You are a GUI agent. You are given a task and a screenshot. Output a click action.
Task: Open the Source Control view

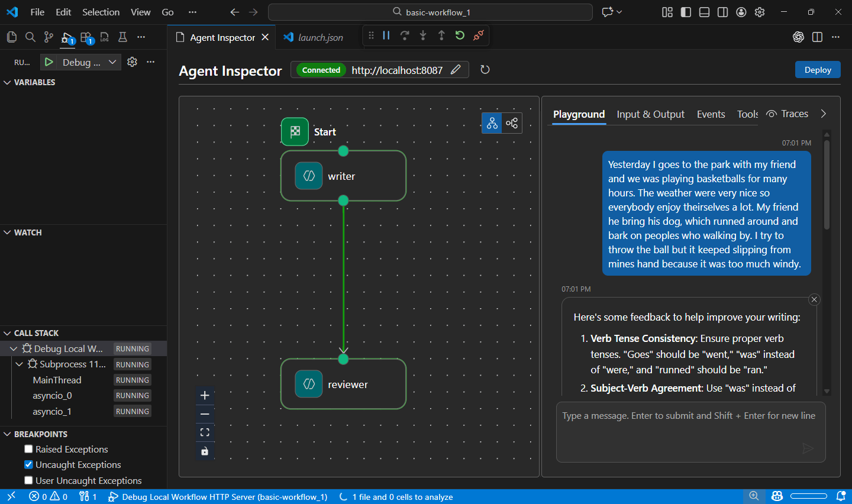[x=48, y=37]
